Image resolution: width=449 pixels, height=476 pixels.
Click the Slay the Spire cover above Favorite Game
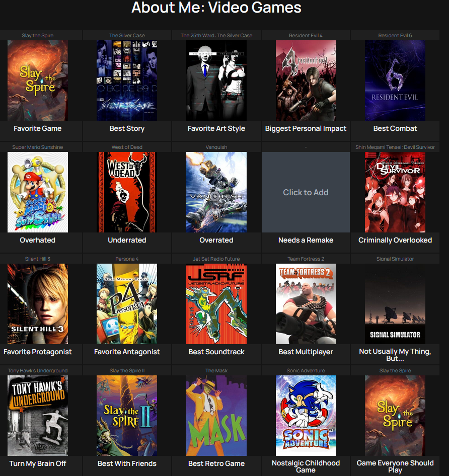pos(38,81)
